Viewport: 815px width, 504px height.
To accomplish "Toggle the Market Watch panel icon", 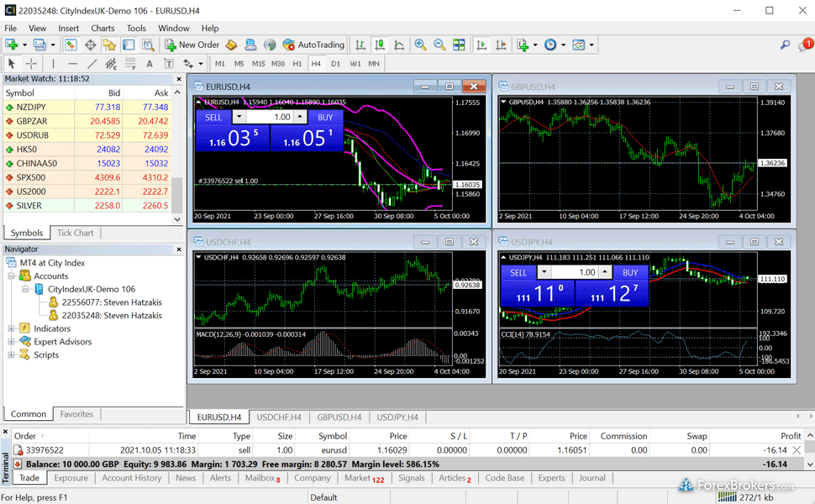I will [x=71, y=45].
